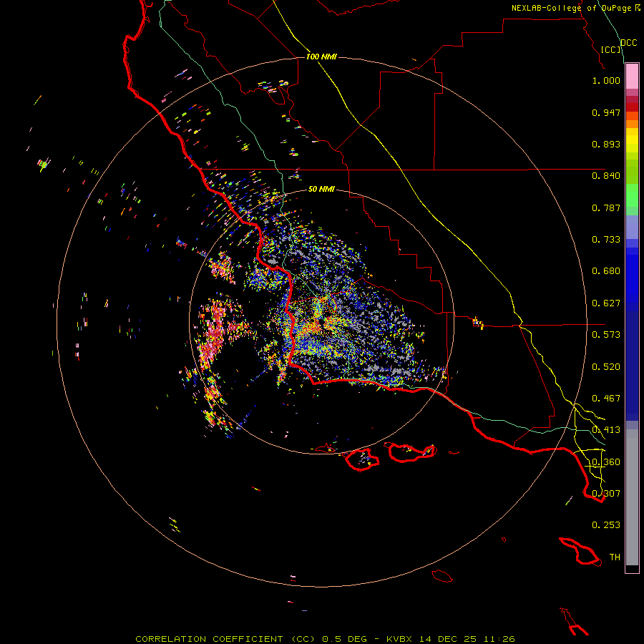Click the [CC] product label
This screenshot has width=644, height=644.
tap(611, 49)
